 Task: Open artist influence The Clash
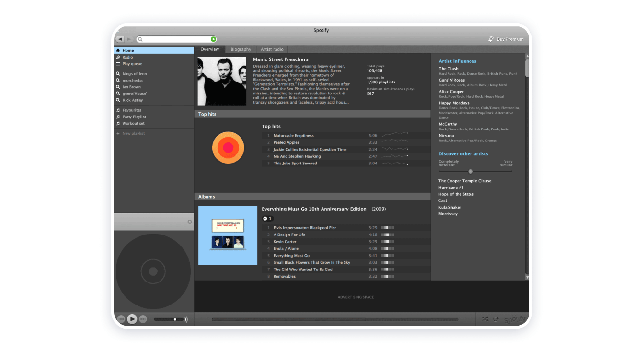(x=448, y=69)
